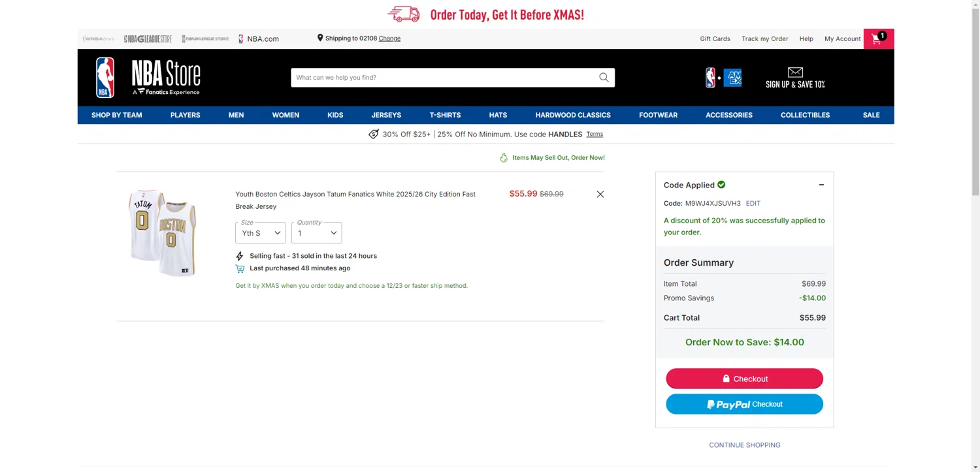The height and width of the screenshot is (472, 980).
Task: Open the Jerseys menu
Action: (386, 115)
